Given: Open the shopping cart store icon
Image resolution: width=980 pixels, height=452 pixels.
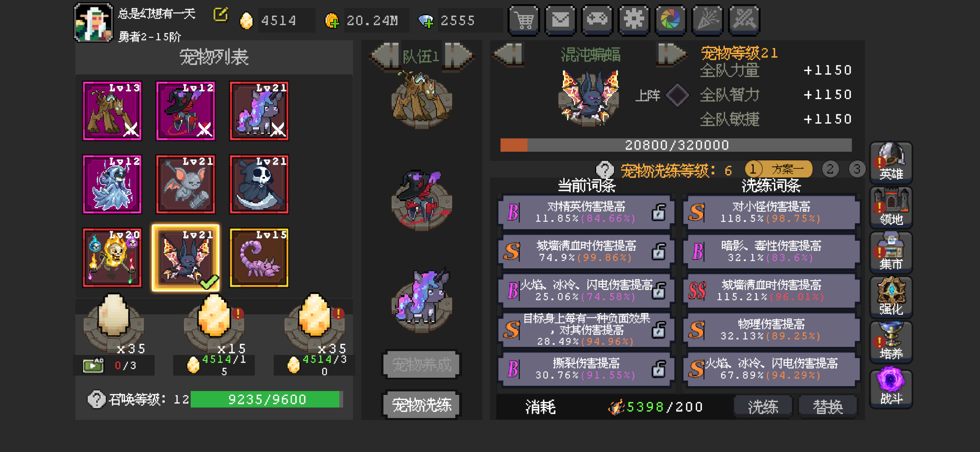Looking at the screenshot, I should (524, 20).
